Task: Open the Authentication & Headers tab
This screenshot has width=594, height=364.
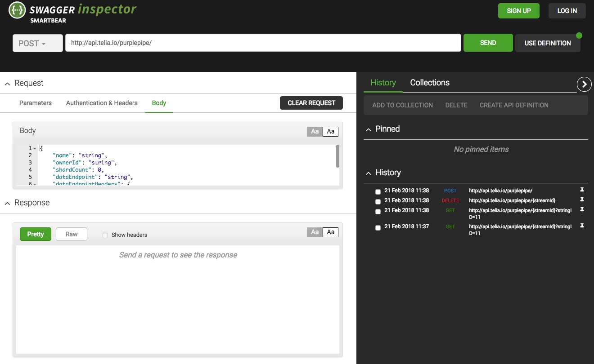Action: pos(102,103)
